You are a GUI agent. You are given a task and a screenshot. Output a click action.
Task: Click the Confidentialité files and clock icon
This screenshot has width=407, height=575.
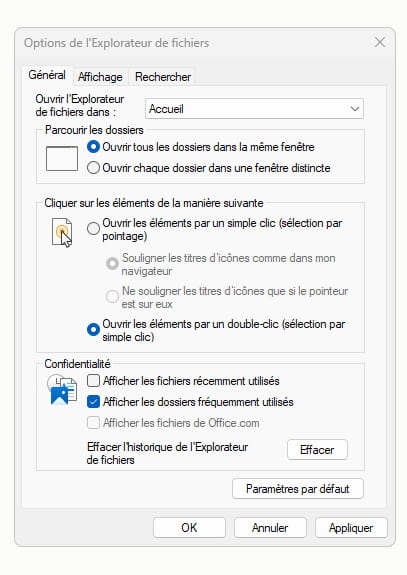[62, 389]
